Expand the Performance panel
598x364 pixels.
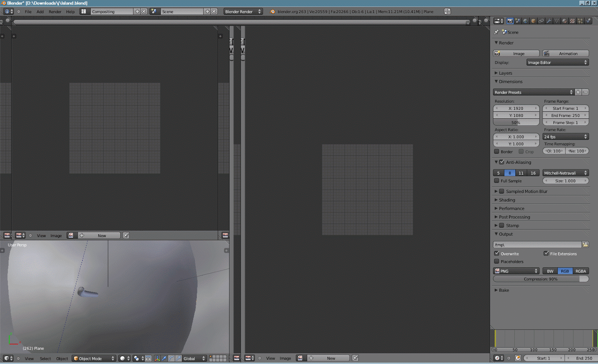point(511,208)
